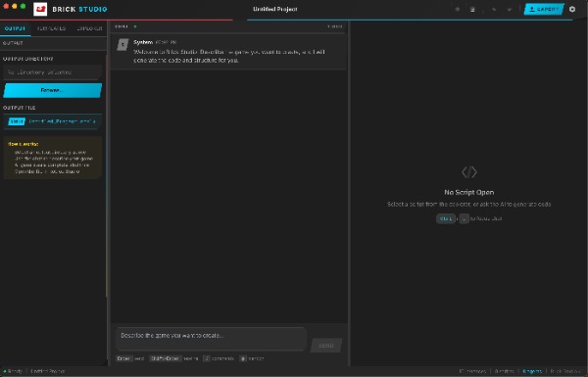Switch to the Explorer tab
Screen dimensions: 588x377
point(89,28)
